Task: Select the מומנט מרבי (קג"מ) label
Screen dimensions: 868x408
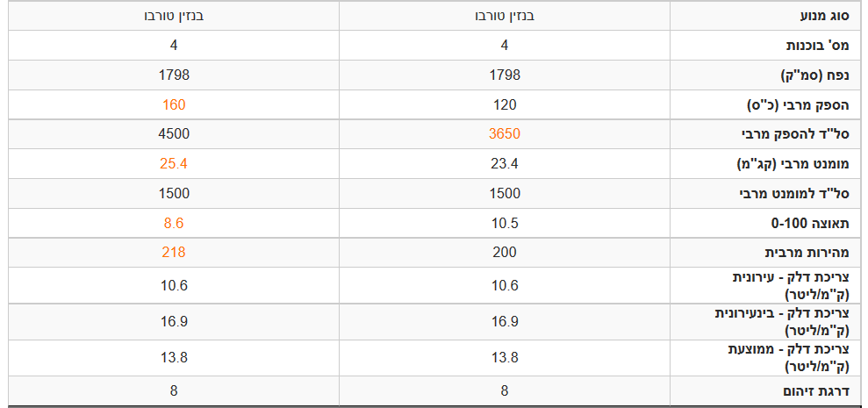Action: coord(798,164)
